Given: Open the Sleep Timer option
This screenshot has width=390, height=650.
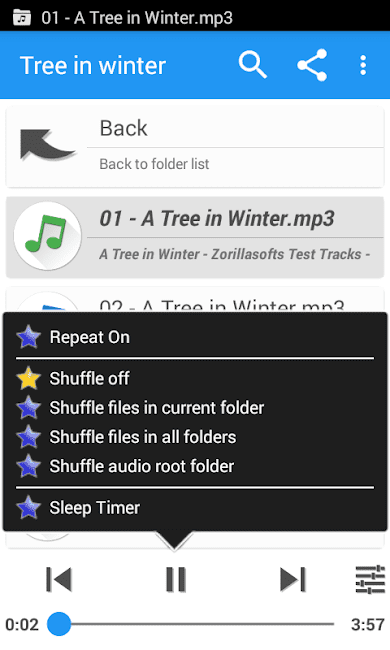Looking at the screenshot, I should click(195, 508).
